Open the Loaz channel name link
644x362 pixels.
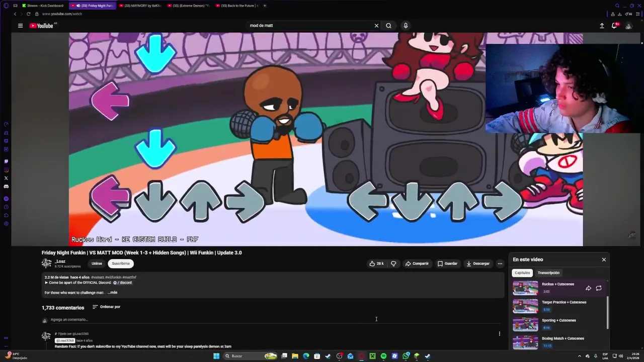(x=60, y=261)
